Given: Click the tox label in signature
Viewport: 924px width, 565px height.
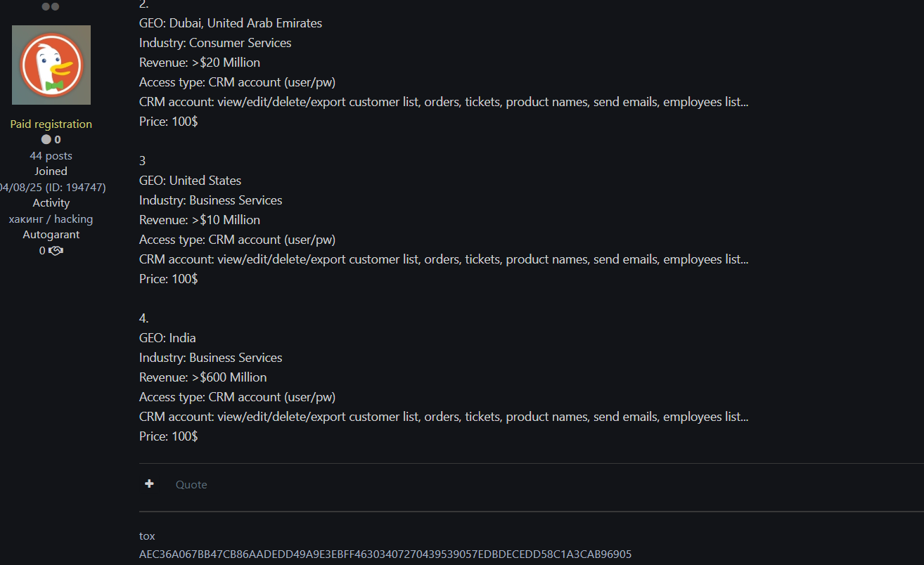Looking at the screenshot, I should coord(147,535).
